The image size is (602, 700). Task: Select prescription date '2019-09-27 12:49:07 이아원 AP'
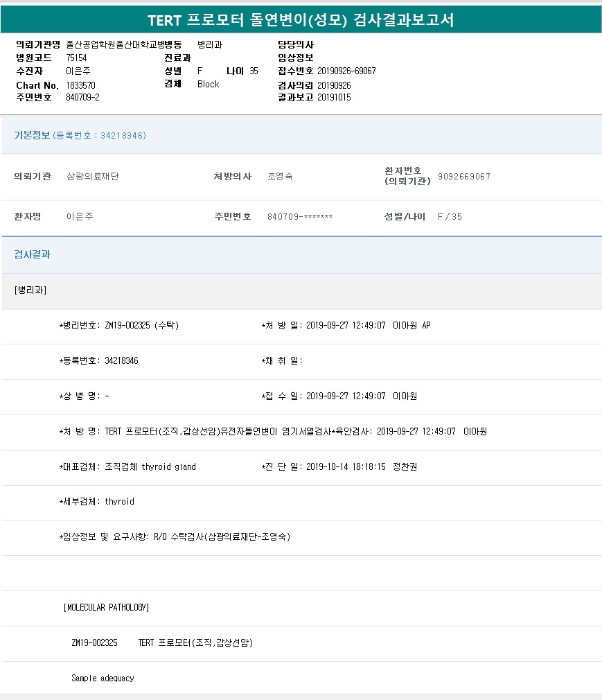pos(368,326)
